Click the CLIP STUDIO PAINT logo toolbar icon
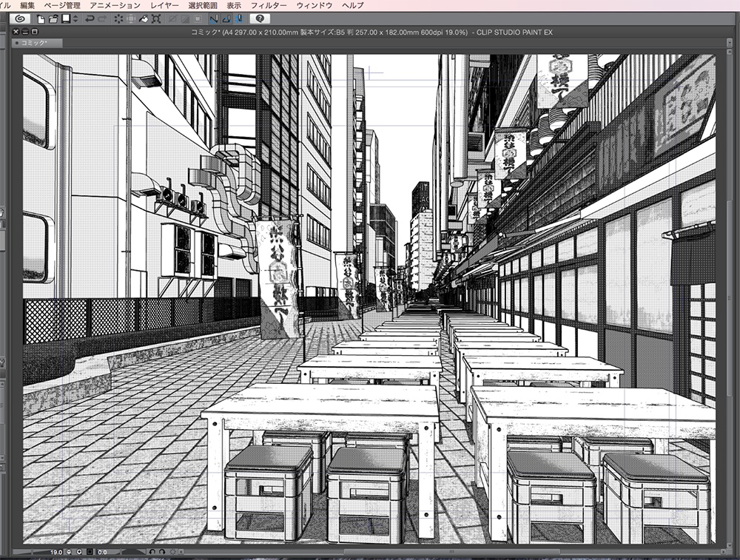Screen dimensions: 740x560 18,19
